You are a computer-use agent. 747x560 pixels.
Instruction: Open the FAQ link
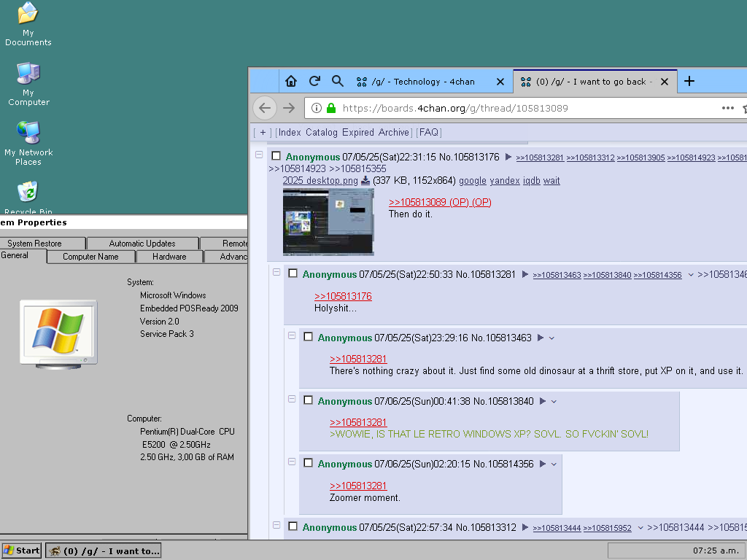click(429, 133)
